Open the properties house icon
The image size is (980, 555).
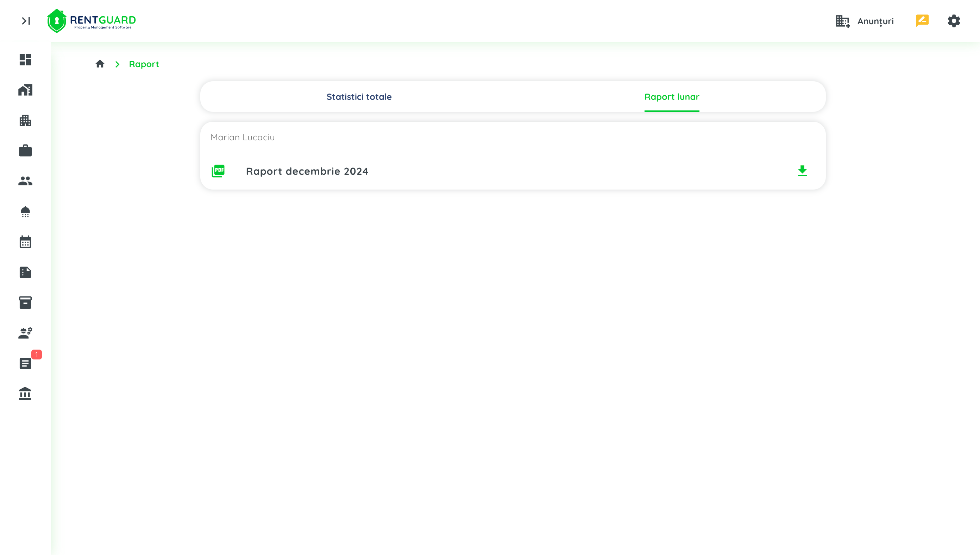pos(25,90)
